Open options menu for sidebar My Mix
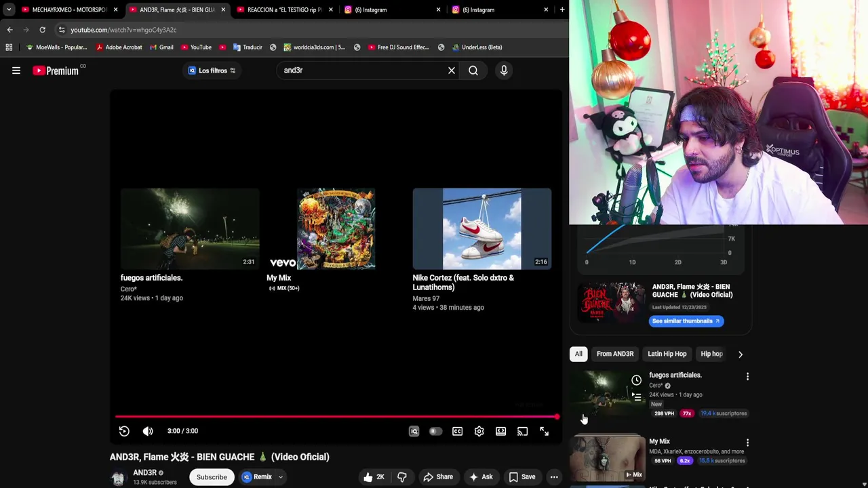 747,443
